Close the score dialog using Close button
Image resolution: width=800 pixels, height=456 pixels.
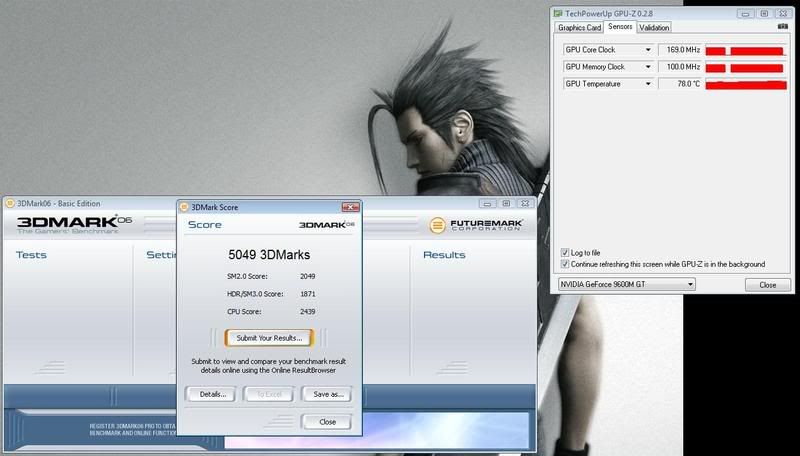(327, 422)
